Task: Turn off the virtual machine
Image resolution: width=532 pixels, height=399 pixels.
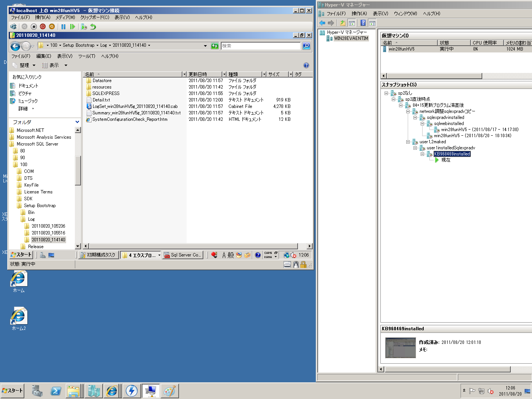Action: (x=33, y=27)
